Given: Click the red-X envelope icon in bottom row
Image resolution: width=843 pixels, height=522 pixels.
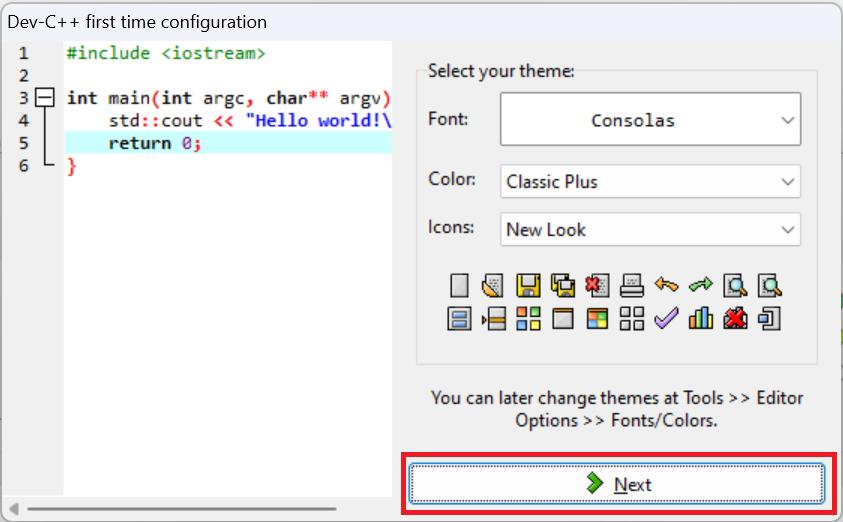Looking at the screenshot, I should point(735,319).
